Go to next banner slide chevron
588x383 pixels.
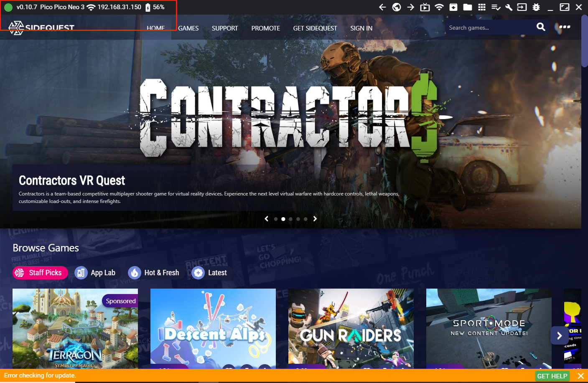tap(315, 219)
